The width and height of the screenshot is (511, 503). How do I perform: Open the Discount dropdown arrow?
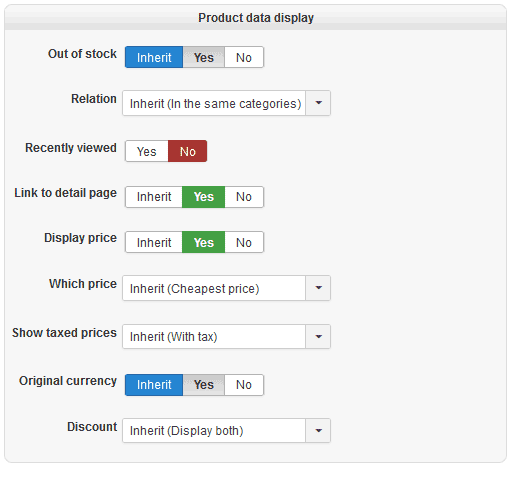[x=318, y=431]
